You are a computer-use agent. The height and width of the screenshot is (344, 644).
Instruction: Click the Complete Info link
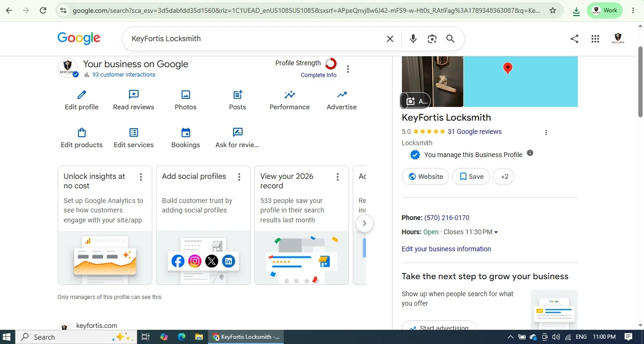click(x=319, y=75)
